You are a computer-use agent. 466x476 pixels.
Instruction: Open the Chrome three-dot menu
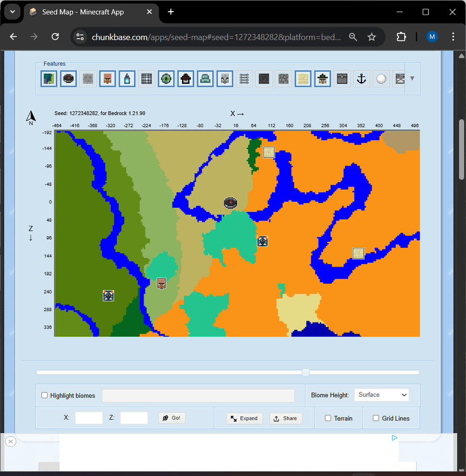click(453, 37)
